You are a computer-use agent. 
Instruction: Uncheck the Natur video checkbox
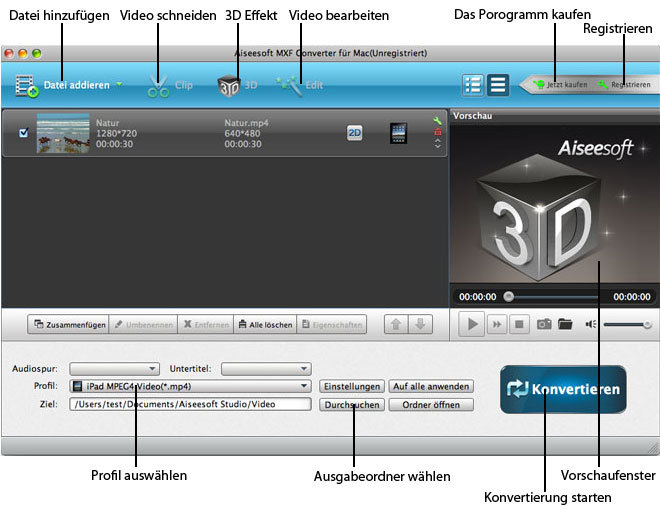(x=24, y=133)
